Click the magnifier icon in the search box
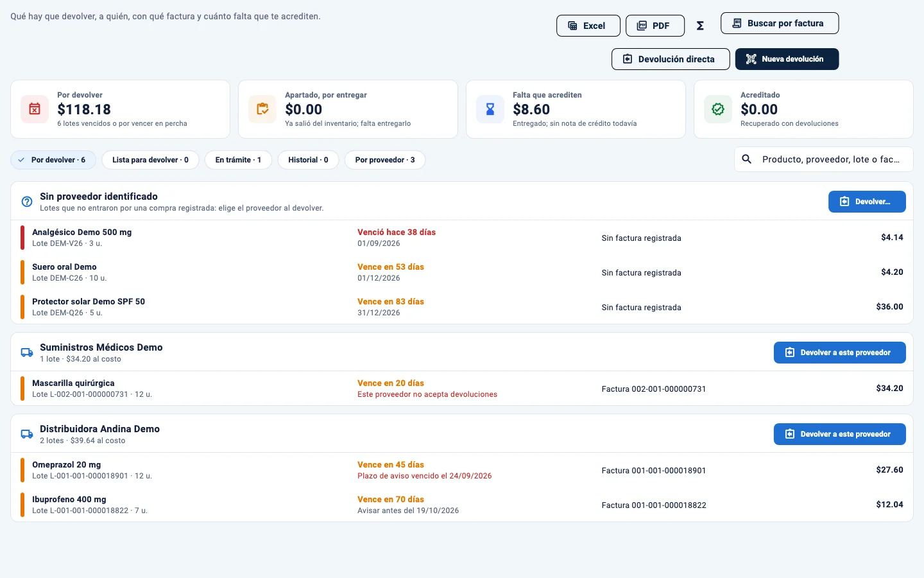Image resolution: width=924 pixels, height=578 pixels. click(747, 159)
